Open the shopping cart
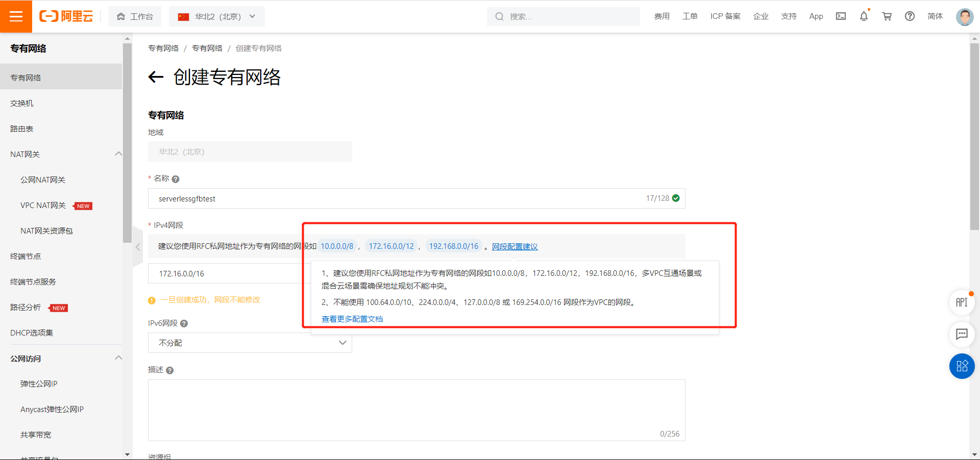This screenshot has height=460, width=980. point(887,16)
